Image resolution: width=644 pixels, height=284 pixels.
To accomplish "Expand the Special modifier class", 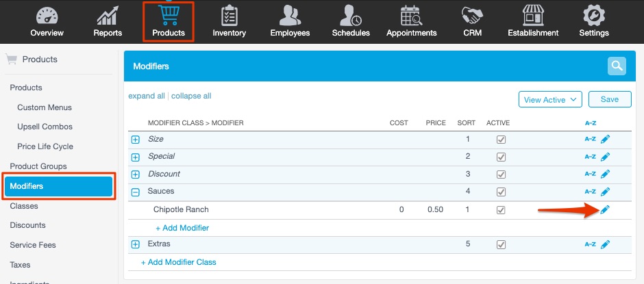I will (x=135, y=157).
